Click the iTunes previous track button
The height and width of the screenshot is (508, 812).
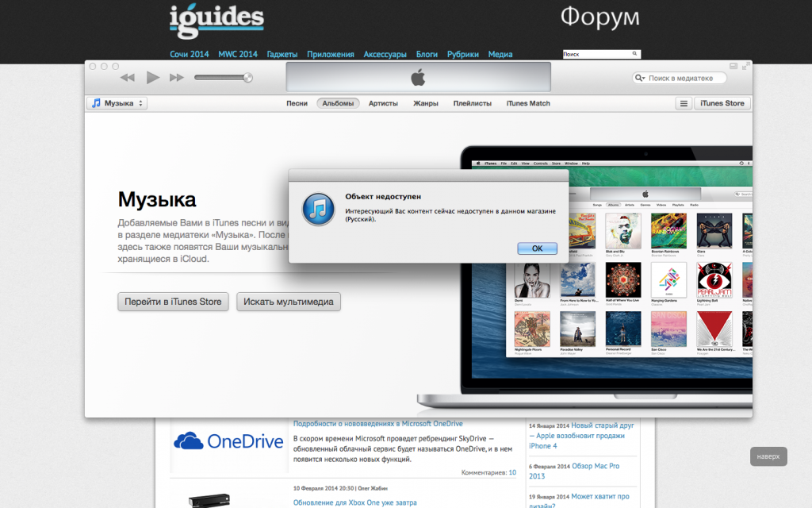click(128, 78)
